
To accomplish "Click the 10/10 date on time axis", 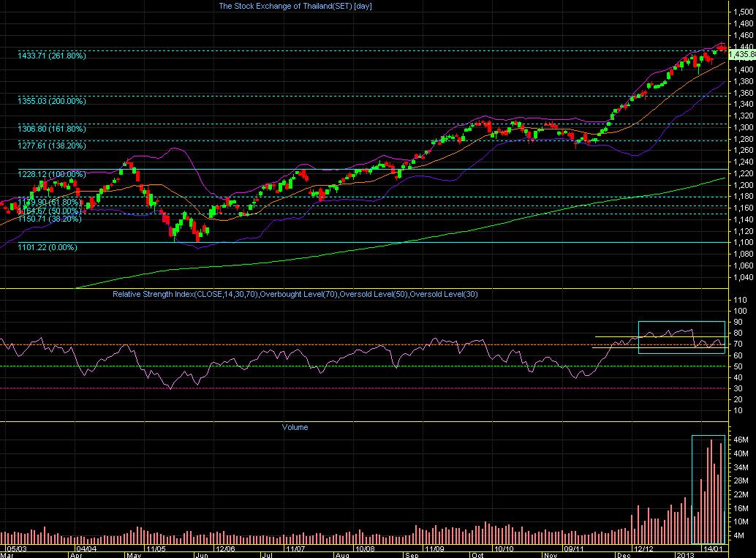I will 504,548.
